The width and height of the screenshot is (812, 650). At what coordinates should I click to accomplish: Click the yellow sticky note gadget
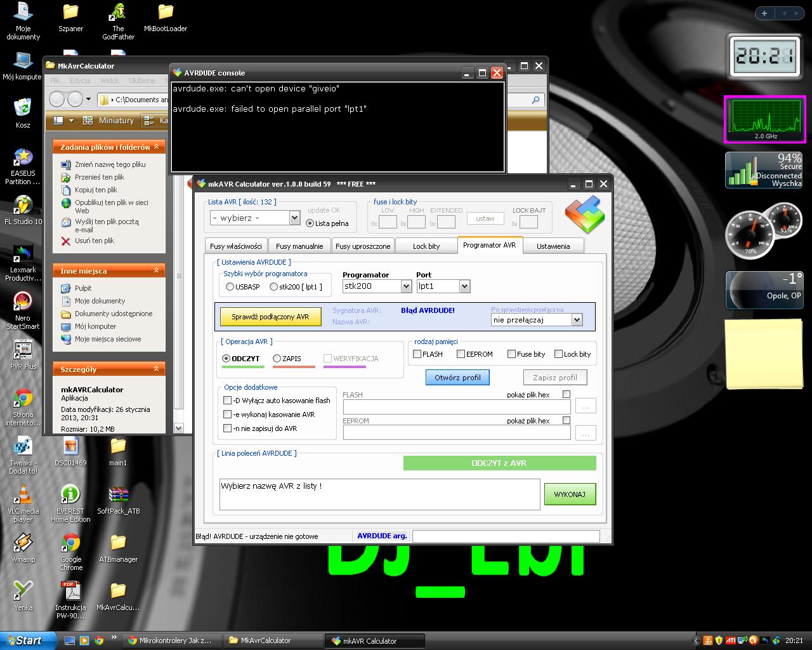764,354
